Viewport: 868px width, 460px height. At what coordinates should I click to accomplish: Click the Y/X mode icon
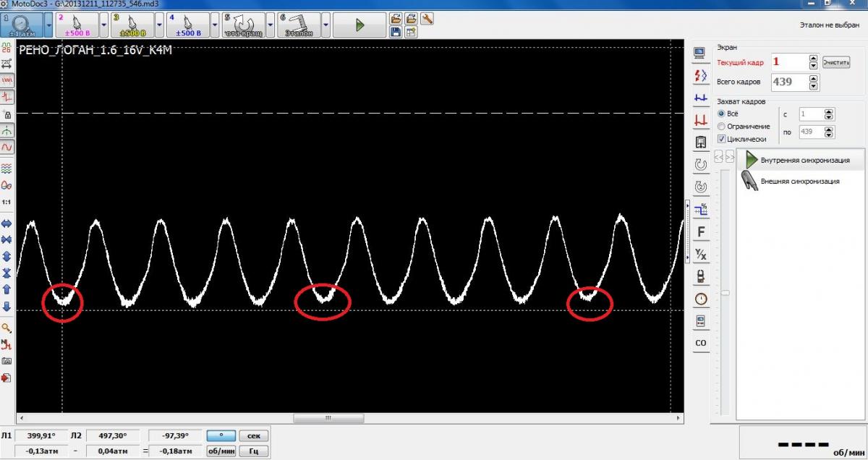699,254
